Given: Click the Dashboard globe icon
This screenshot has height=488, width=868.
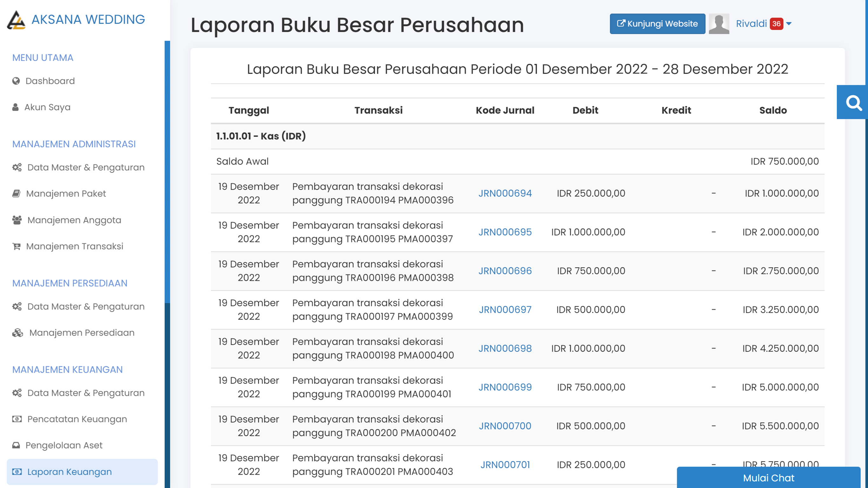Looking at the screenshot, I should point(16,81).
